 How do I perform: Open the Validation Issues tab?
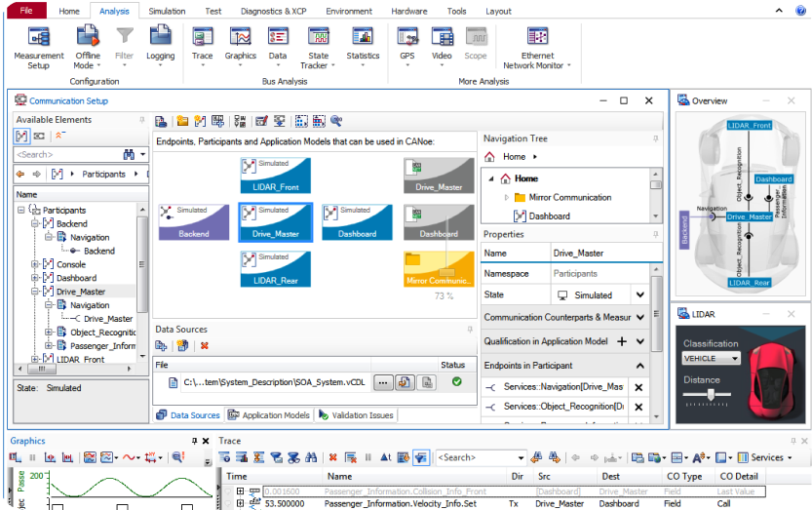[x=356, y=415]
